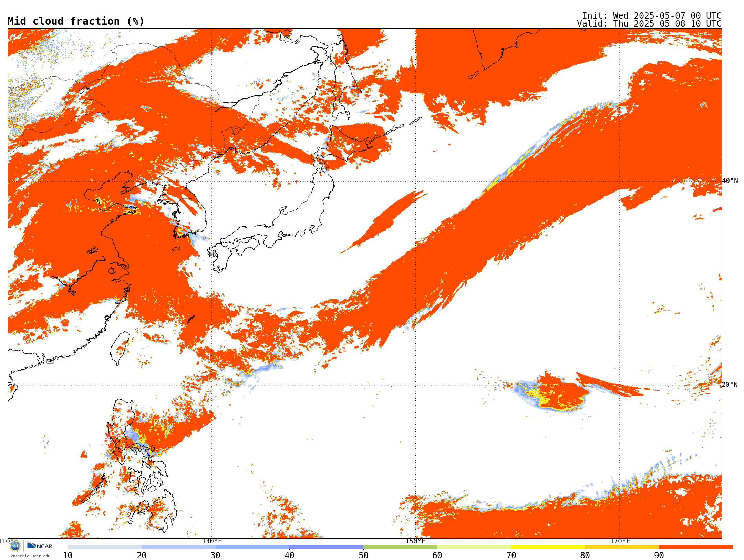This screenshot has height=560, width=744.
Task: Select the 20-30 percent light blue colorbar segment
Action: (178, 547)
